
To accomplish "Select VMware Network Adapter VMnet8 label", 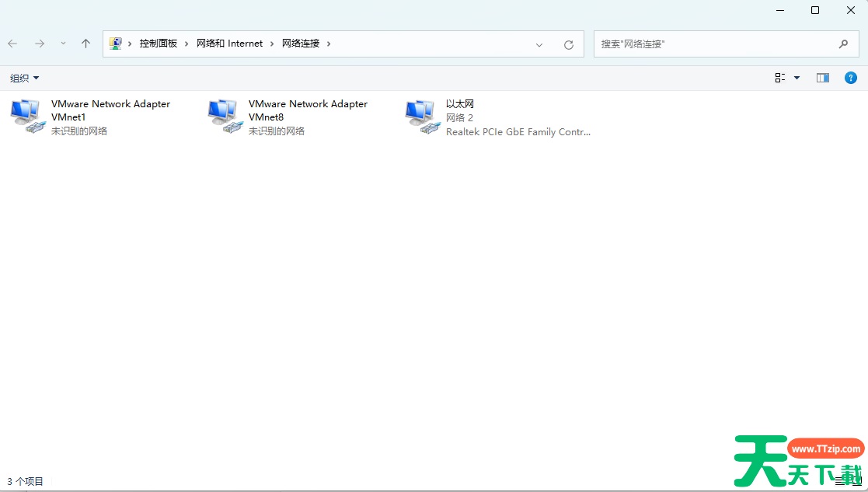I will pos(308,110).
